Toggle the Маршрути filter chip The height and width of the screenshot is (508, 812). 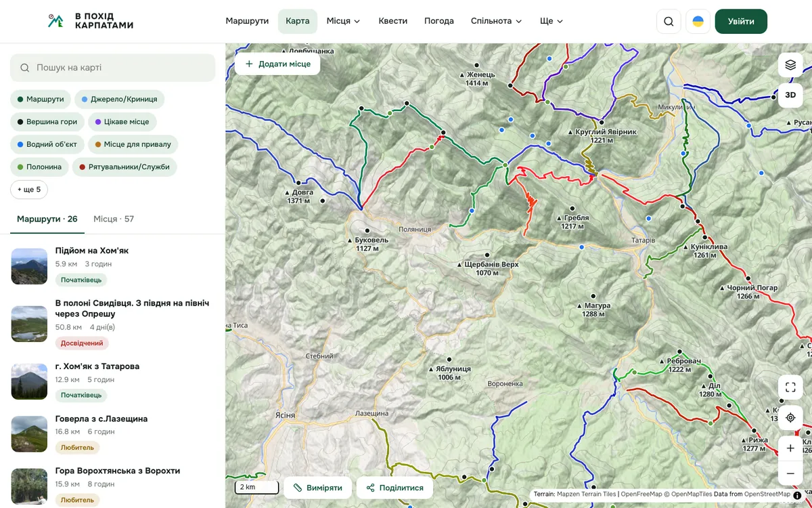tap(41, 99)
